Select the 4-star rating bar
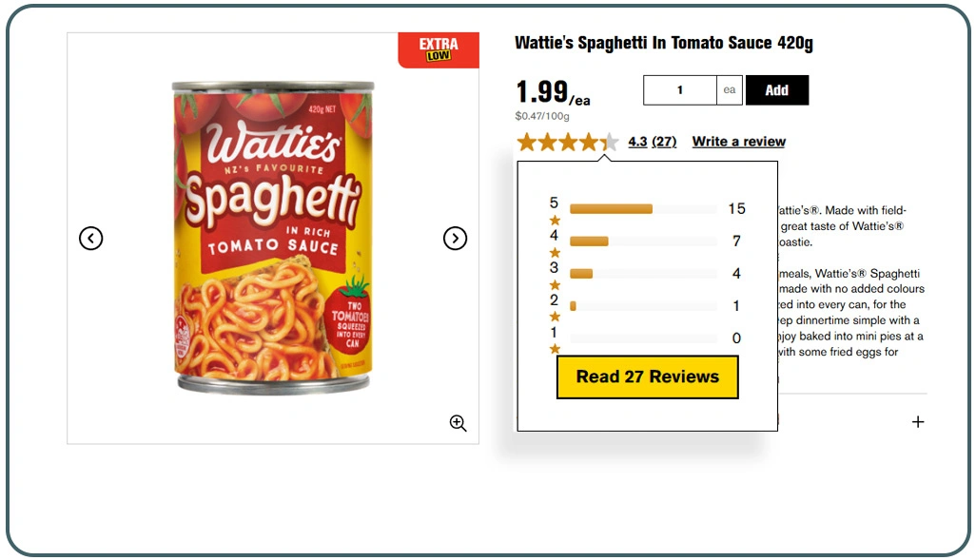The width and height of the screenshot is (976, 560). pyautogui.click(x=643, y=241)
